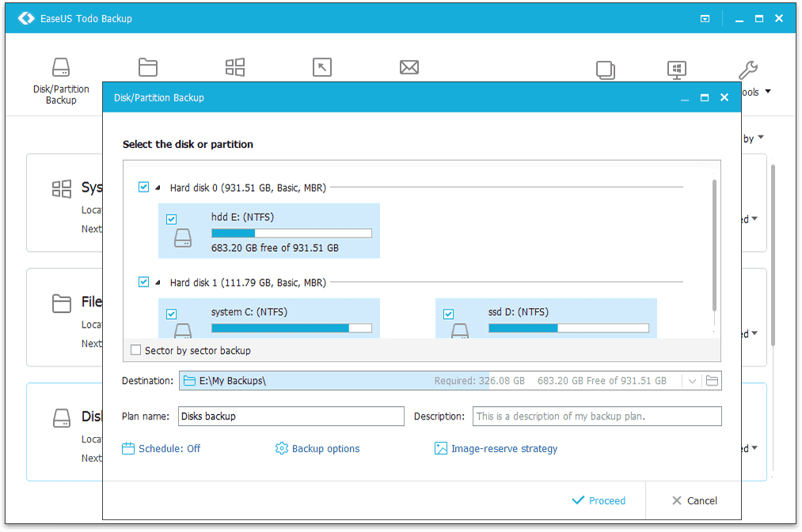The width and height of the screenshot is (802, 532).
Task: Select Hard disk 0 (931.51 GB, Basic, MBR) label
Action: point(248,188)
